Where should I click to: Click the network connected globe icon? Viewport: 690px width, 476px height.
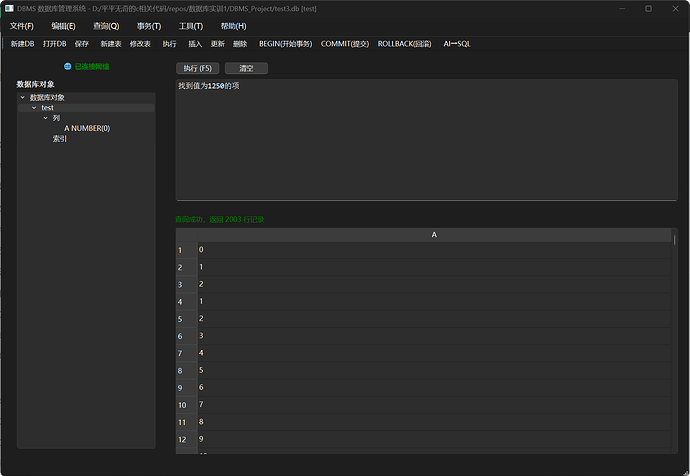point(68,66)
